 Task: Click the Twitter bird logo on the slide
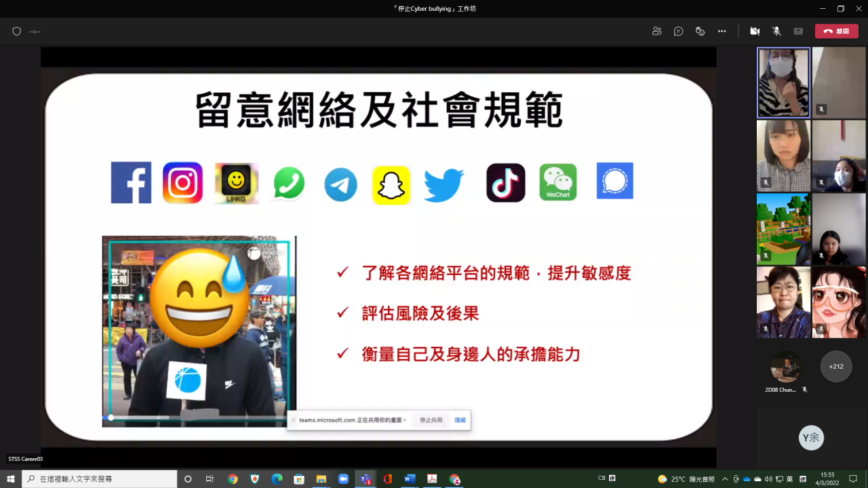[x=444, y=185]
